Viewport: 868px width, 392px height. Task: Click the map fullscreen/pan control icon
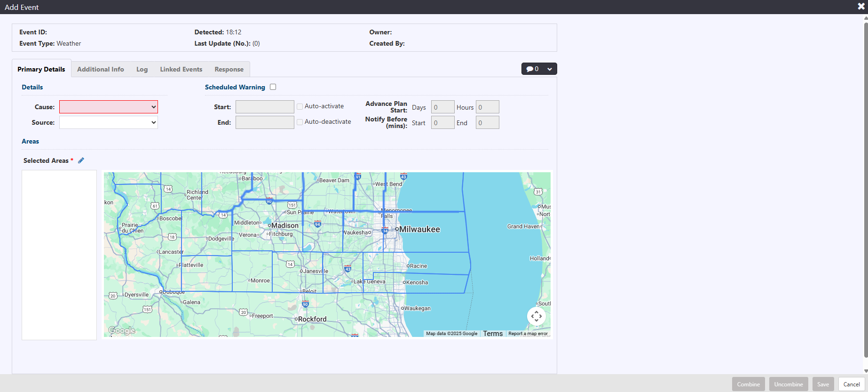coord(537,317)
